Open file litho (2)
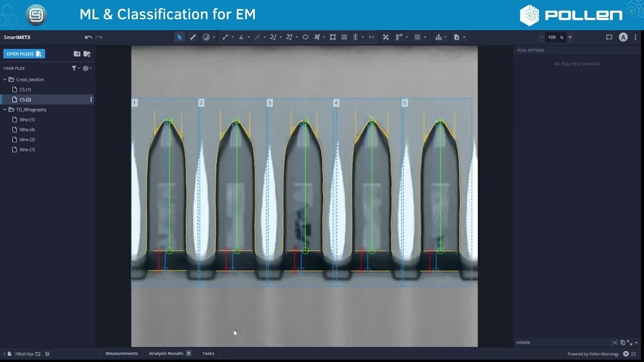The image size is (644, 362). (x=27, y=140)
